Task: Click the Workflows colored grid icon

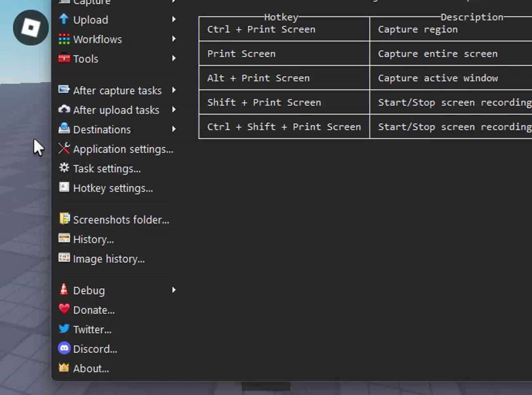Action: pos(64,39)
